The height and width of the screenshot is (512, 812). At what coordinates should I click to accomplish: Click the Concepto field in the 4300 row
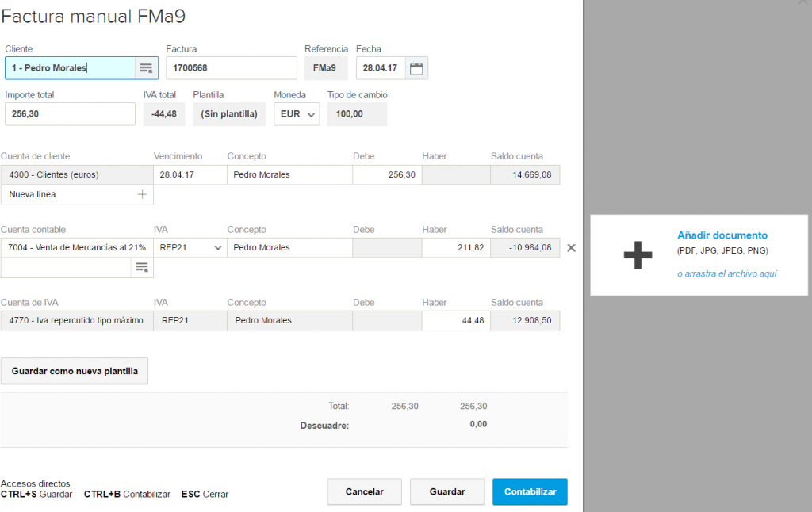(x=289, y=174)
